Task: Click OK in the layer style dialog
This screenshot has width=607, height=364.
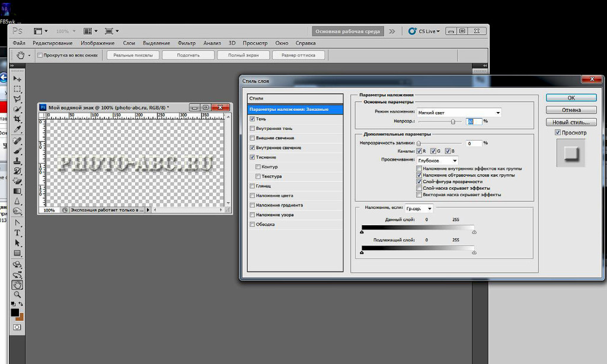Action: click(x=571, y=98)
